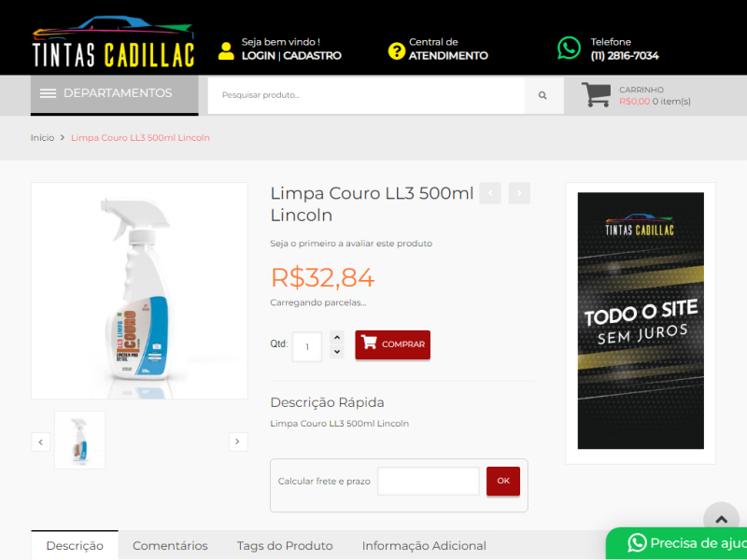Image resolution: width=747 pixels, height=560 pixels.
Task: Go to next product using the title arrow
Action: click(519, 193)
